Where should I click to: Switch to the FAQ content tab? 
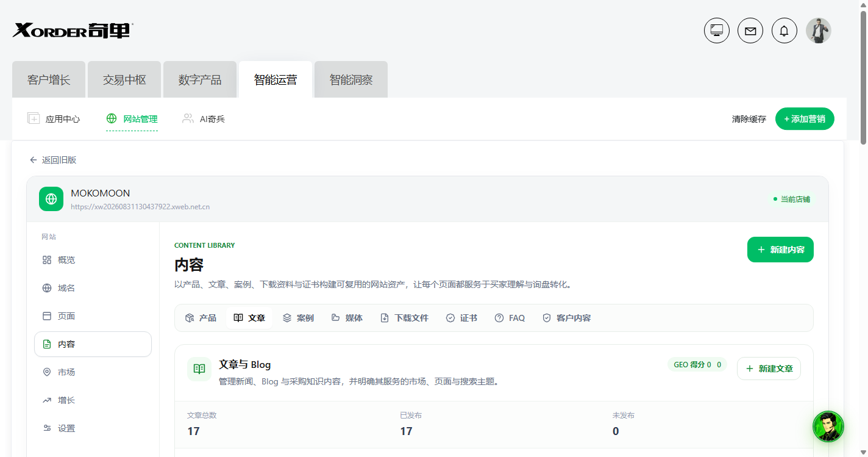510,318
